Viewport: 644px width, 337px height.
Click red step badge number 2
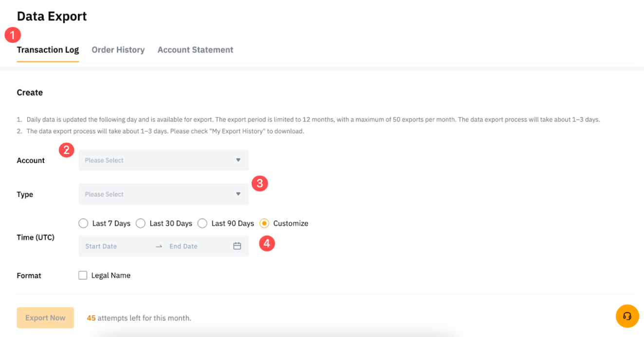[x=67, y=150]
